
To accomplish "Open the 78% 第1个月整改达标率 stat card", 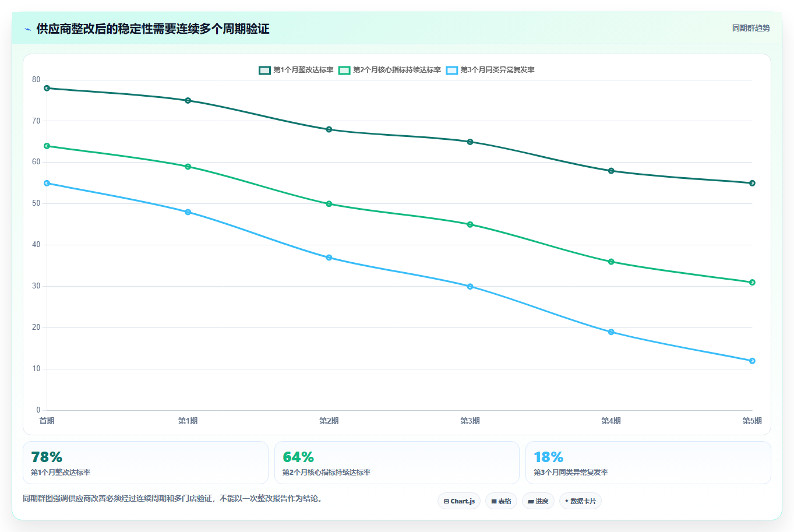I will [146, 463].
